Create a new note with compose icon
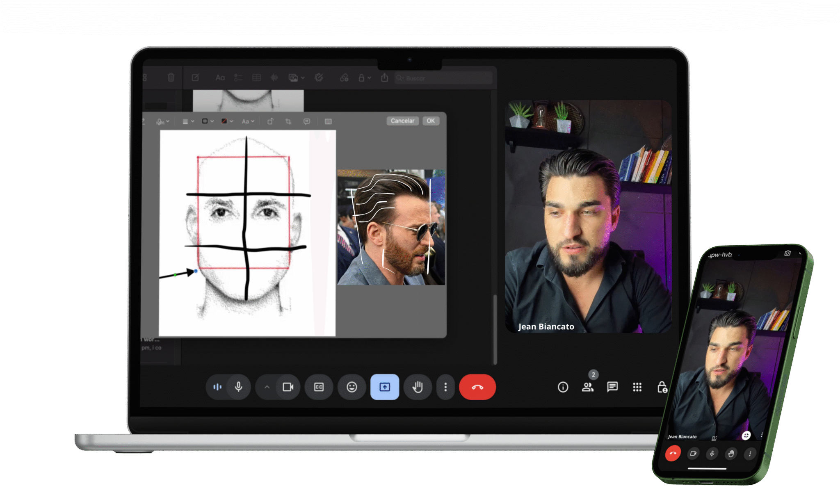 click(x=195, y=78)
